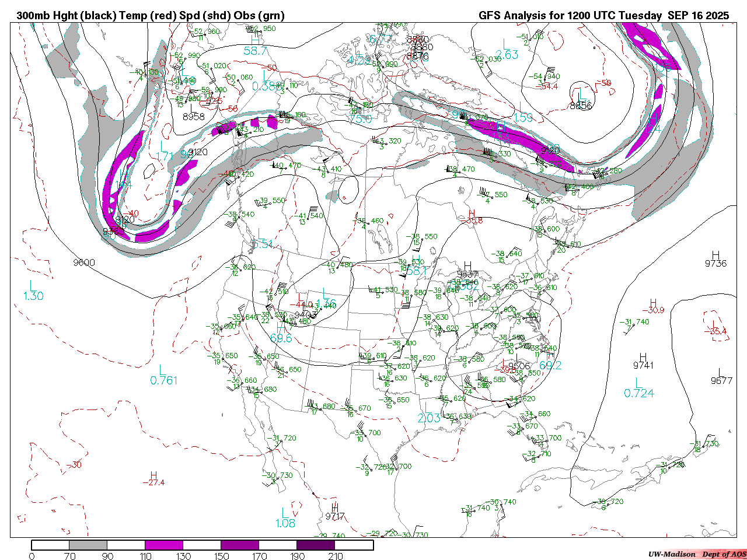The width and height of the screenshot is (747, 560).
Task: Select the H 9717 high marker near Mexico
Action: point(335,512)
